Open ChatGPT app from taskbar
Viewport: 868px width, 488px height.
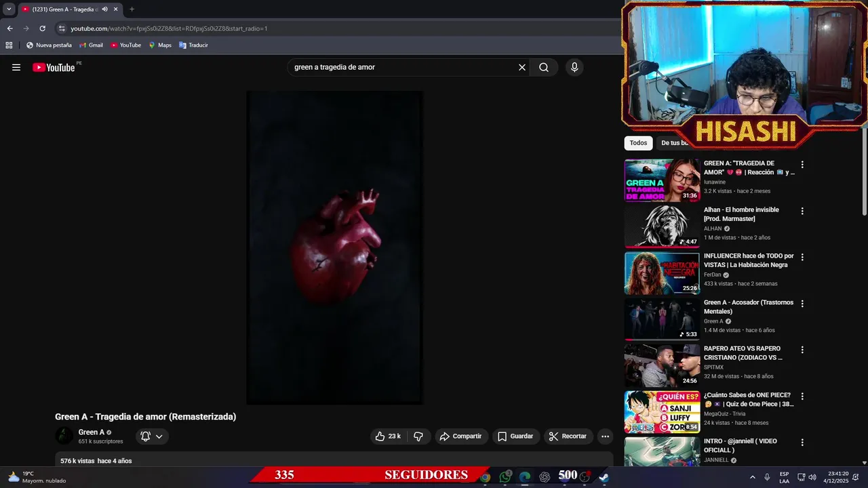[x=545, y=477]
